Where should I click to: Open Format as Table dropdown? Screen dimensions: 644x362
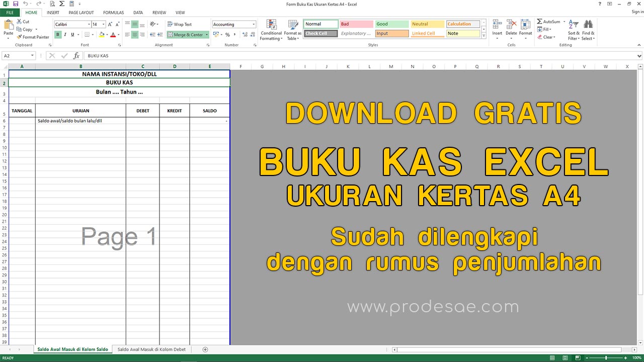tap(293, 30)
